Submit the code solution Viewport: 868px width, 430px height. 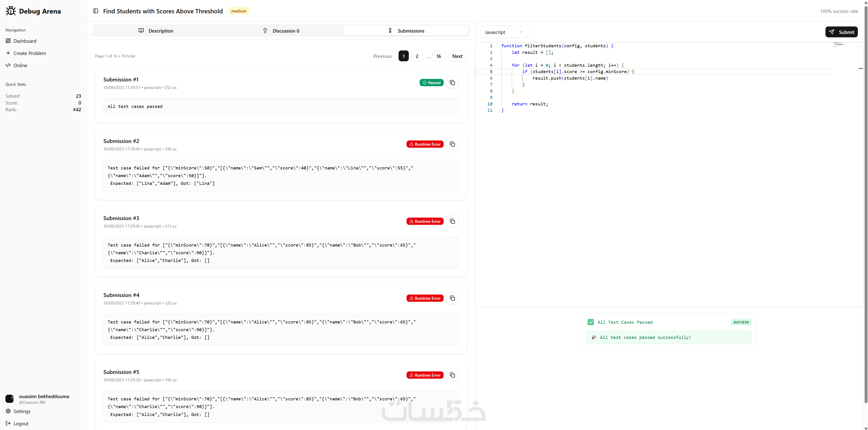(841, 32)
